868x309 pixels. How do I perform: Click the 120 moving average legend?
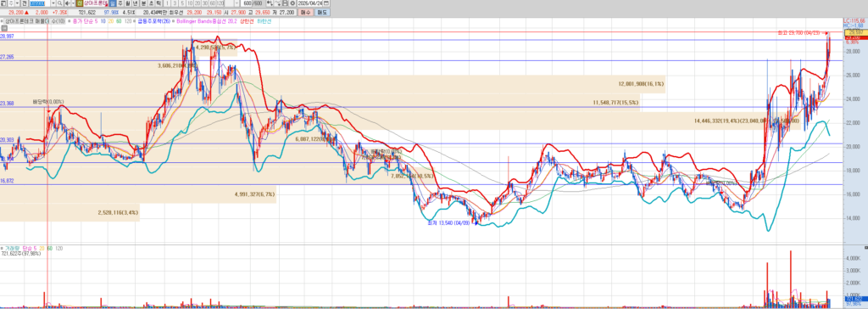point(128,21)
